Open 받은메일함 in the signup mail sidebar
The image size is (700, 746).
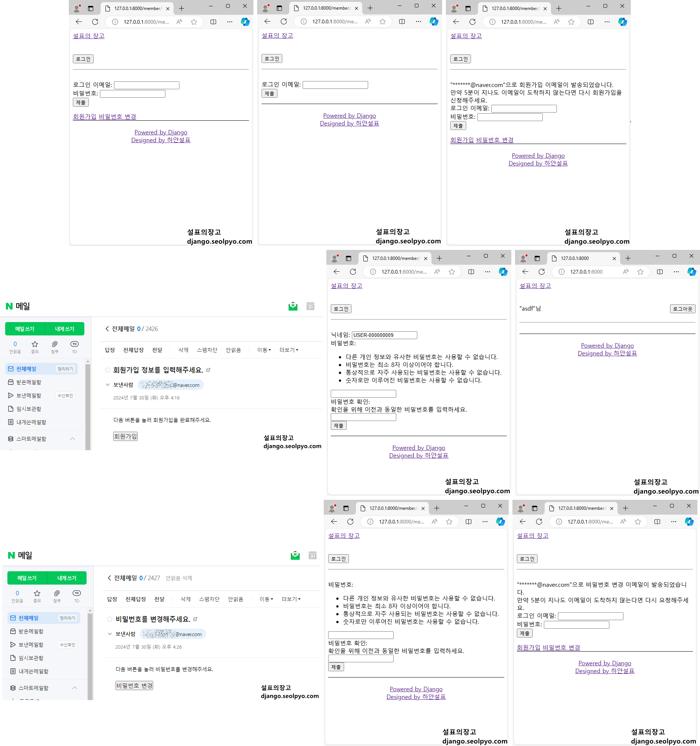29,382
